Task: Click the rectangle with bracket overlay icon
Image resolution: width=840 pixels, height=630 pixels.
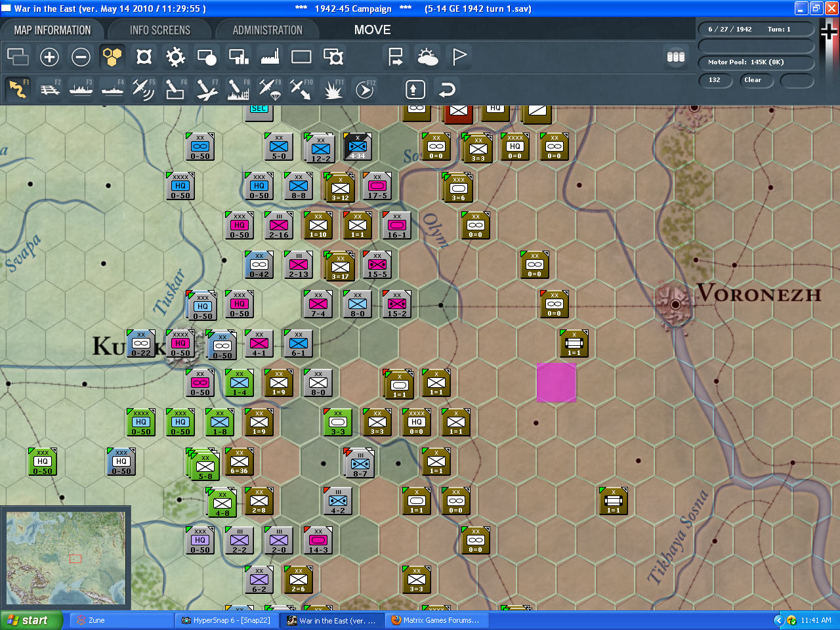Action: pyautogui.click(x=333, y=57)
